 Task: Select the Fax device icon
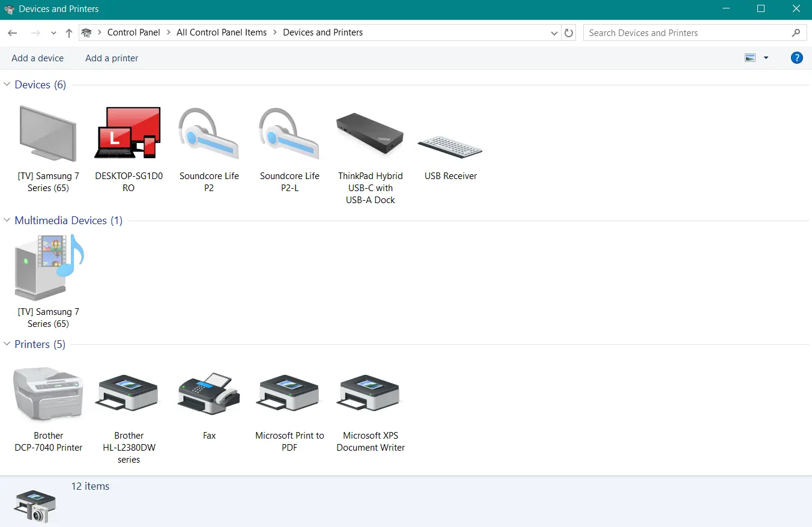(x=209, y=394)
